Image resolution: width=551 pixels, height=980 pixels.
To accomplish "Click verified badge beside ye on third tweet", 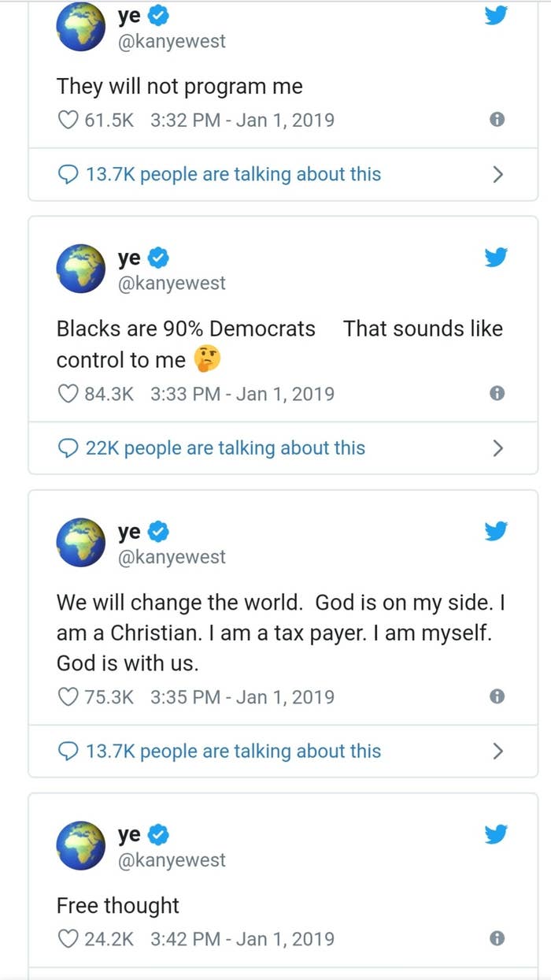I will (x=158, y=533).
